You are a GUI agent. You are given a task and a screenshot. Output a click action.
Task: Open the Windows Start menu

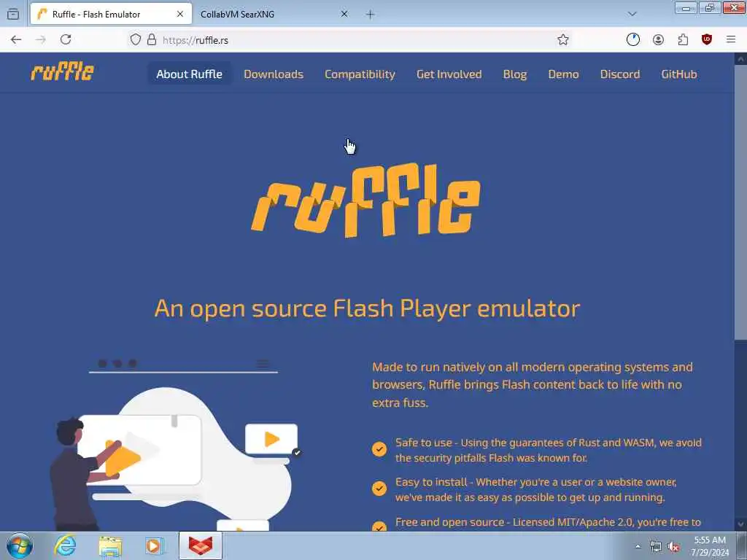tap(20, 545)
